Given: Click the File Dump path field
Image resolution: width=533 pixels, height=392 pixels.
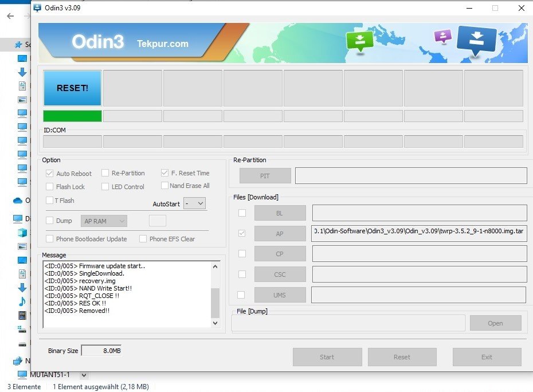Looking at the screenshot, I should pyautogui.click(x=348, y=323).
